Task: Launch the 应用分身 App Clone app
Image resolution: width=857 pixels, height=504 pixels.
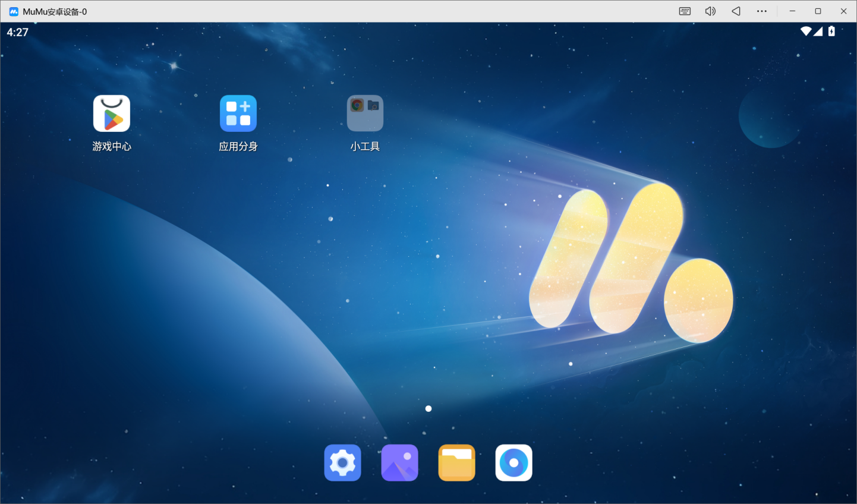Action: (238, 113)
